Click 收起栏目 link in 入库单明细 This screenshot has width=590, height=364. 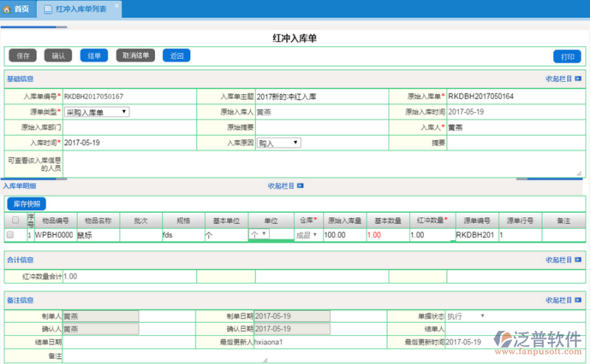(x=281, y=186)
